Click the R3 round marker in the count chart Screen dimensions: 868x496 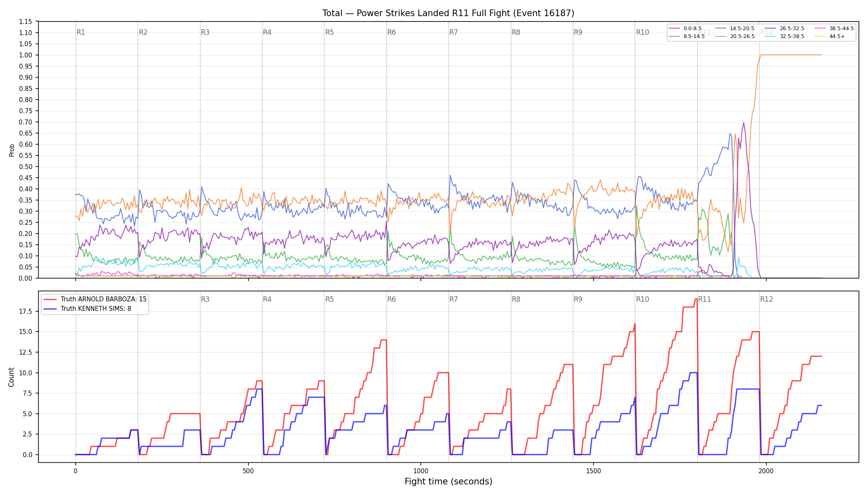(x=205, y=299)
